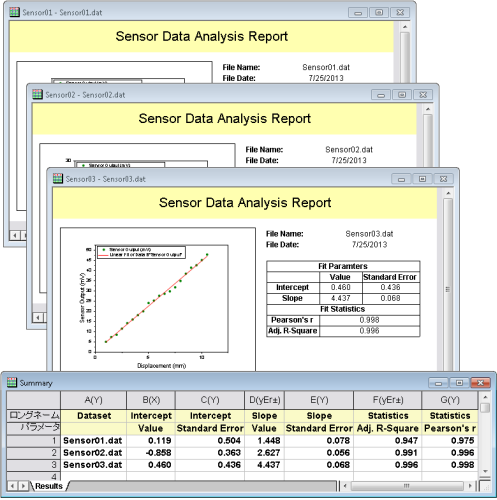497x500 pixels.
Task: Restore the Sensor03 window with its maximize icon
Action: tap(422, 179)
